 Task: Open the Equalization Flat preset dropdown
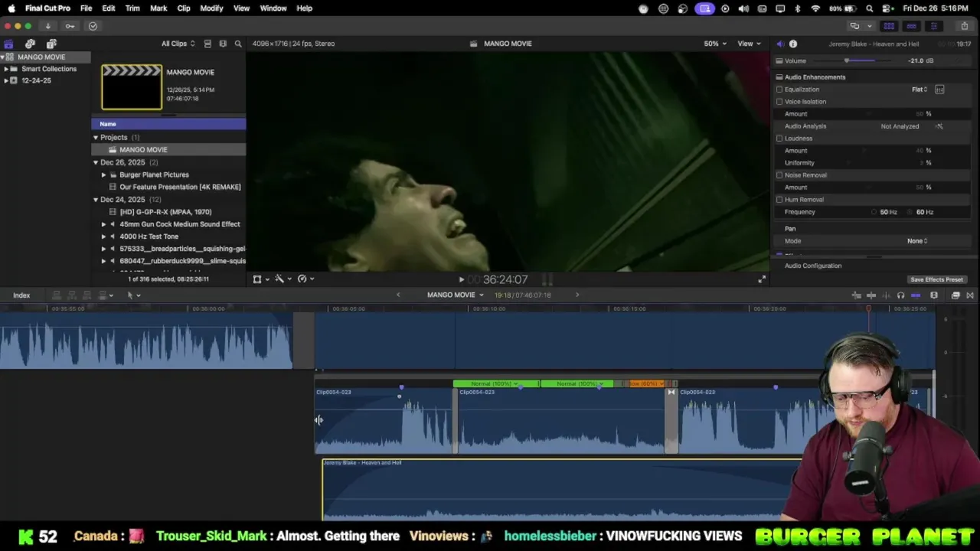coord(920,90)
